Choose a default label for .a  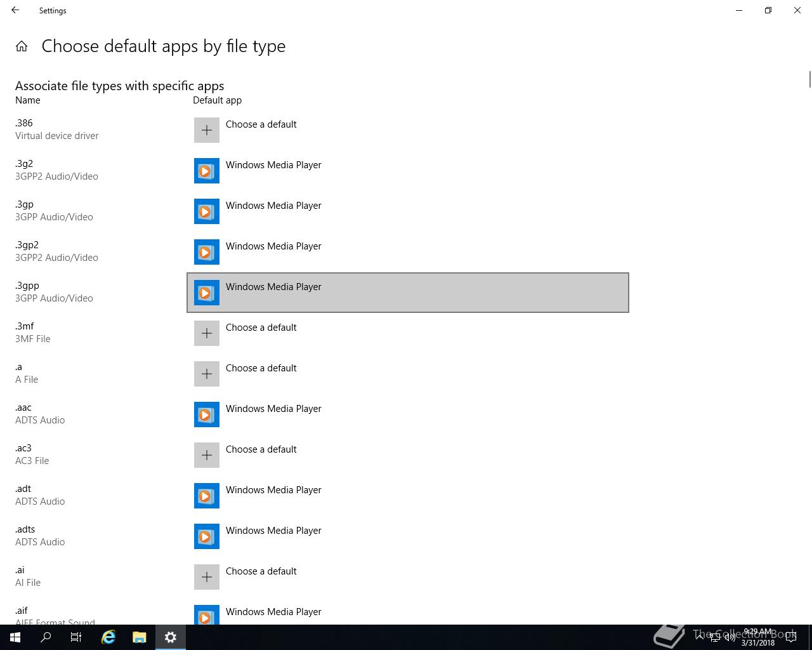261,368
